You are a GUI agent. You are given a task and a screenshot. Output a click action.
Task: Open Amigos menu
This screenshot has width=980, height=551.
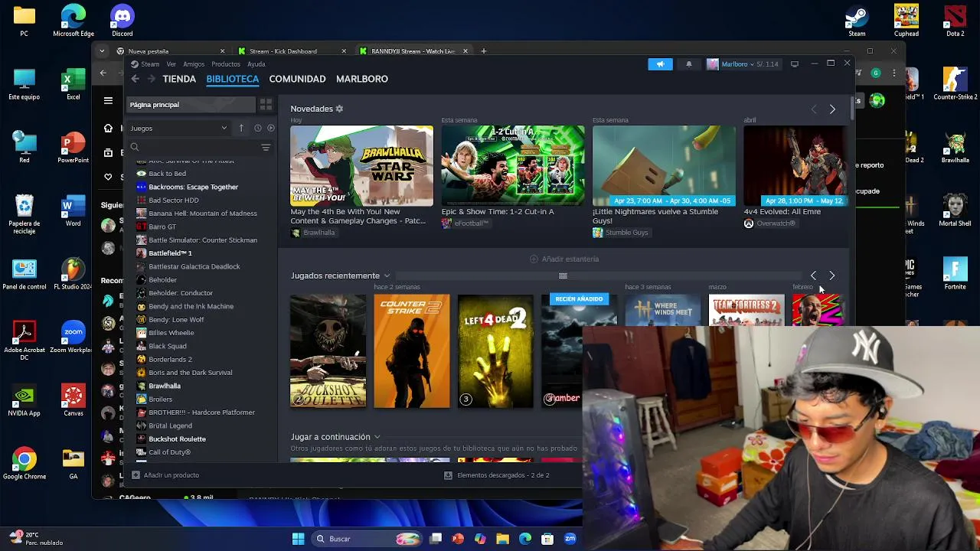194,64
